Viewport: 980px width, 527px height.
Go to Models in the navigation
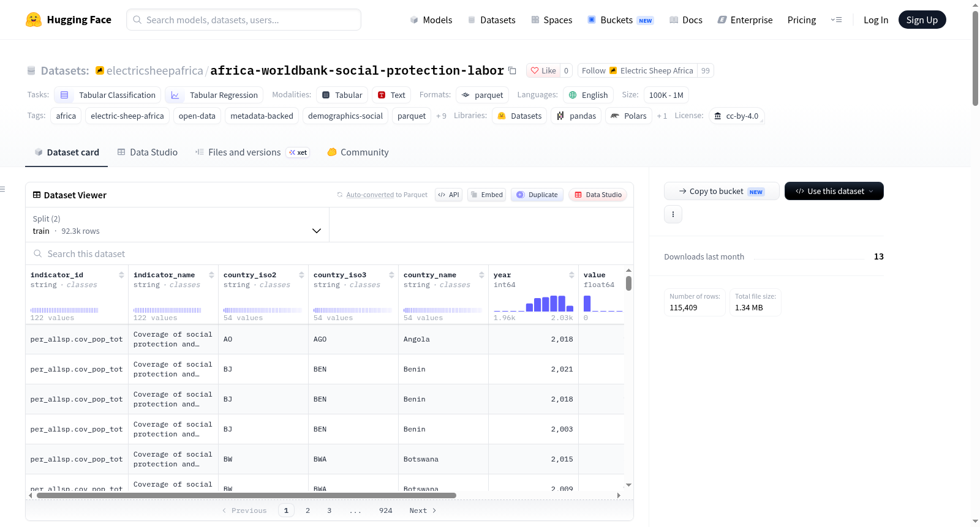(431, 20)
